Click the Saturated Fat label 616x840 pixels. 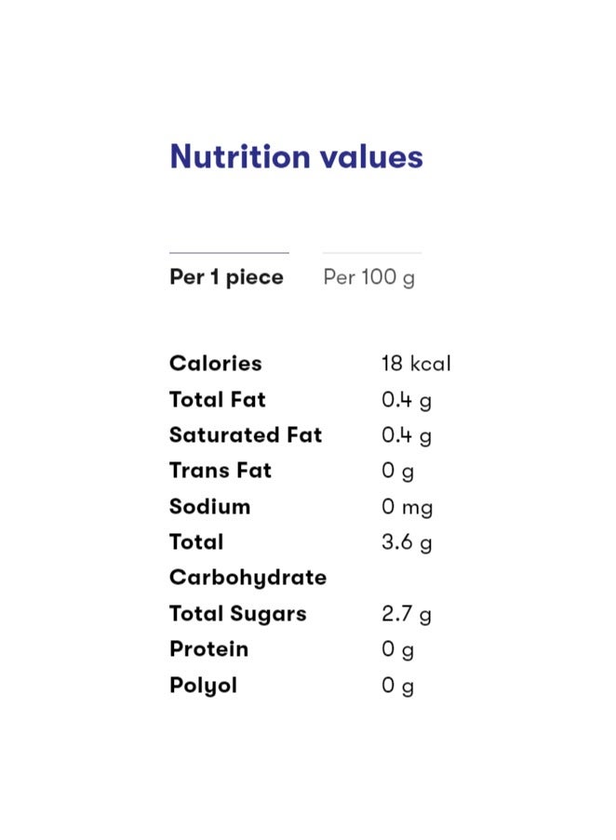(246, 435)
